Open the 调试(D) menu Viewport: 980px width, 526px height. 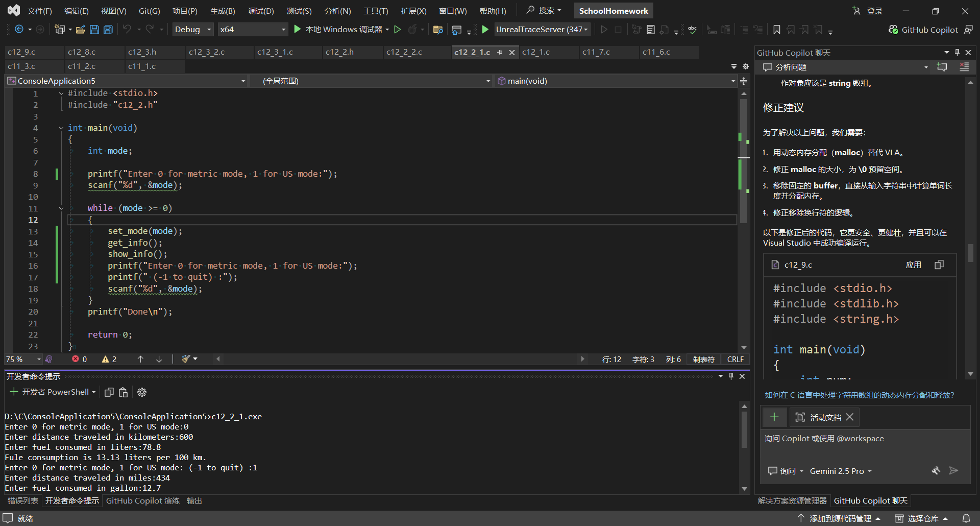[260, 11]
